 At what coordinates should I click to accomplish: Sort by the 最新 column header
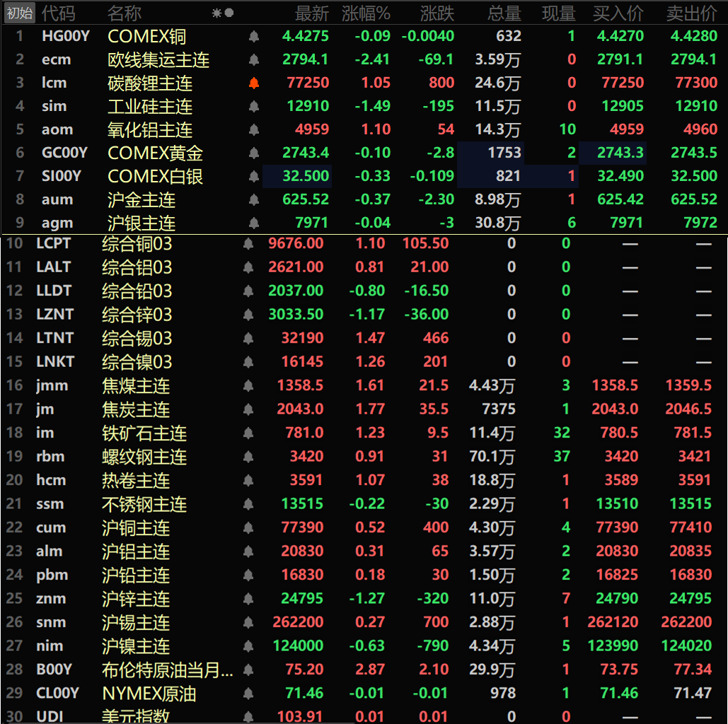311,13
